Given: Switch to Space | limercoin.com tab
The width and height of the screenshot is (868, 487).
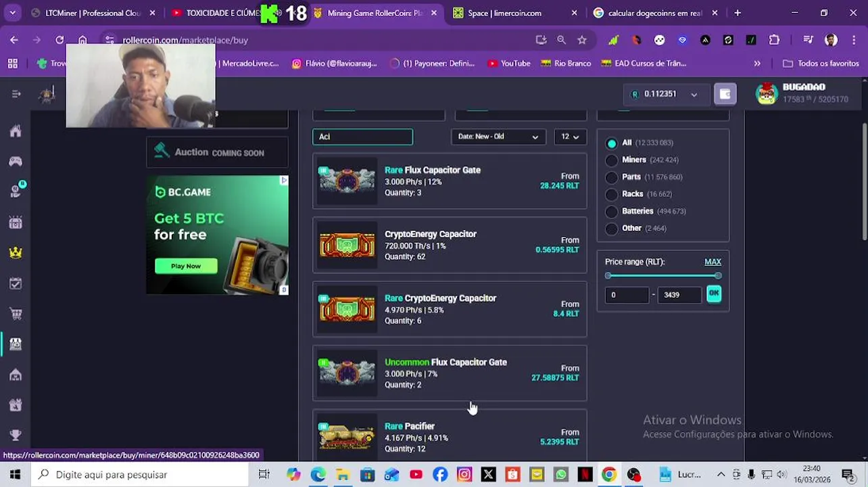Looking at the screenshot, I should coord(516,13).
